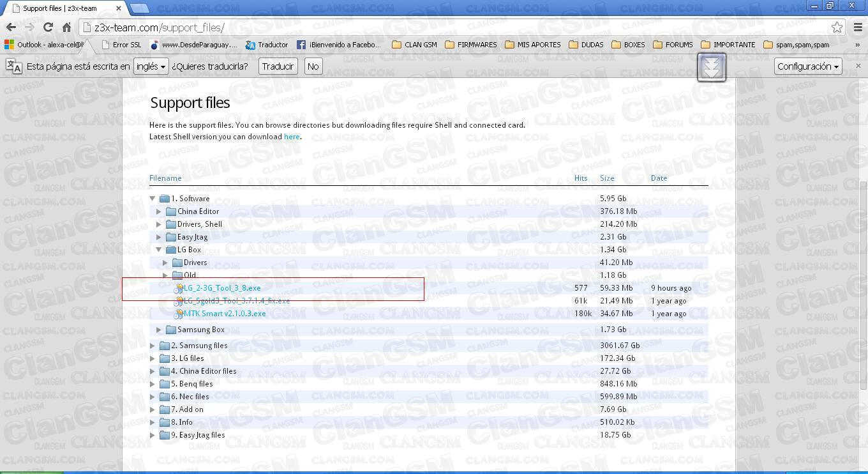Expand the 3. LG files folder
This screenshot has width=868, height=474.
click(153, 358)
